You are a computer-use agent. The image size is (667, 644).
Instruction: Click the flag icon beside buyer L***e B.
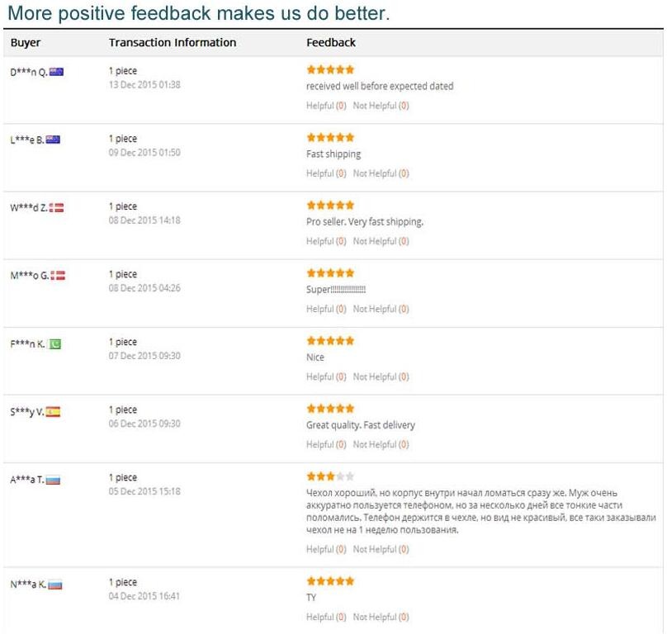(54, 140)
